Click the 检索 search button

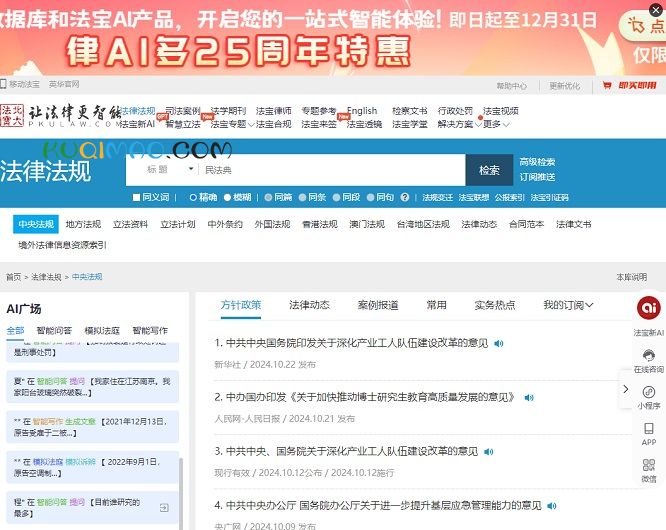tap(489, 170)
